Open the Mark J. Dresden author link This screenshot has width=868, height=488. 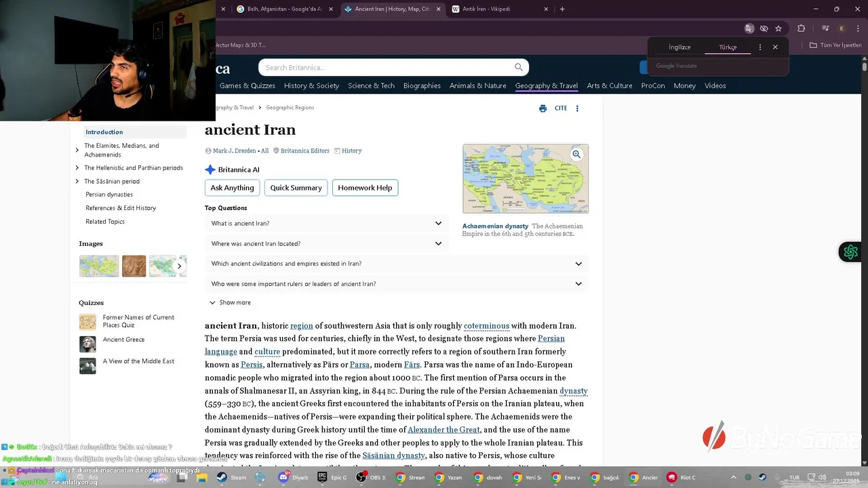234,150
